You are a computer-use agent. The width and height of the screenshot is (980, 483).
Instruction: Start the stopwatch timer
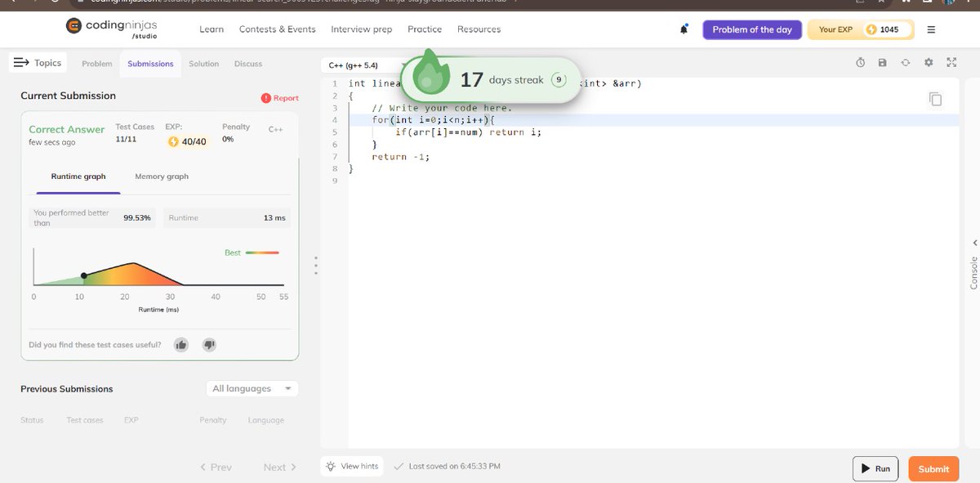(x=859, y=62)
